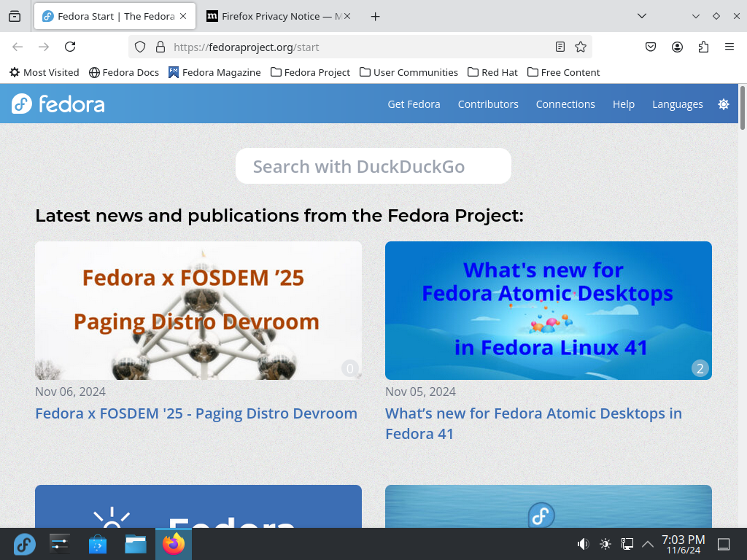
Task: Click the page vertical scrollbar
Action: click(x=742, y=108)
